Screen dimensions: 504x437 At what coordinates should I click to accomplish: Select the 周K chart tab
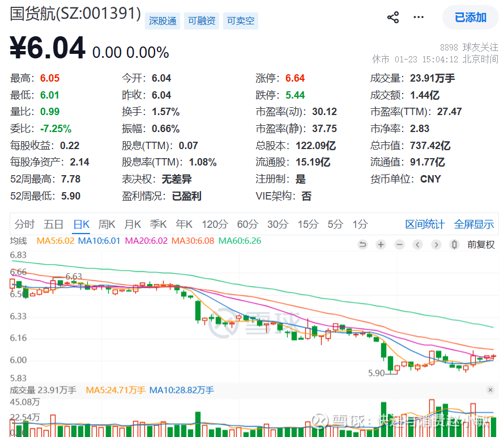coord(106,224)
